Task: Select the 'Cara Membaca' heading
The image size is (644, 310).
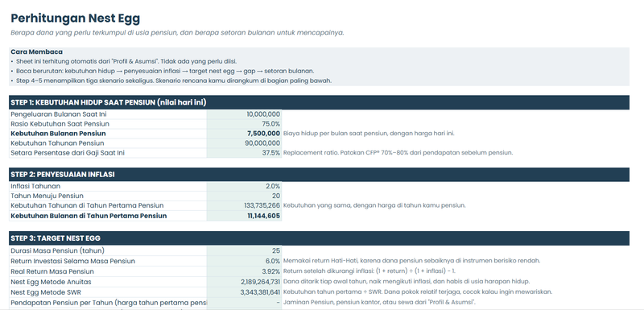Action: [x=36, y=52]
